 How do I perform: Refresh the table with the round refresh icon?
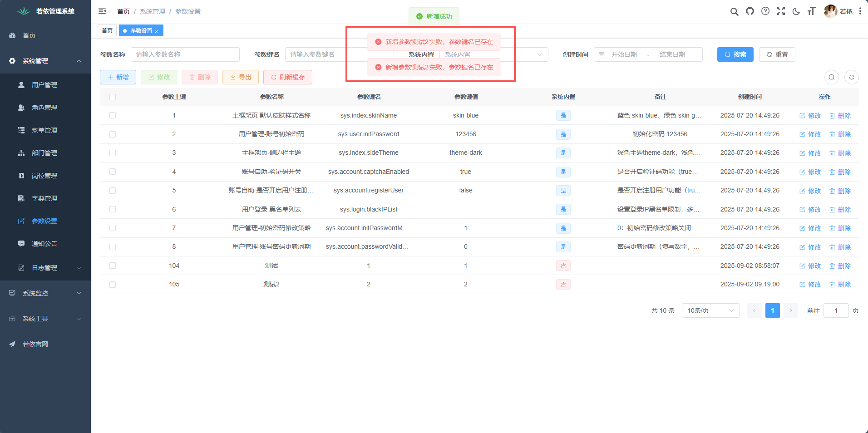(x=852, y=77)
